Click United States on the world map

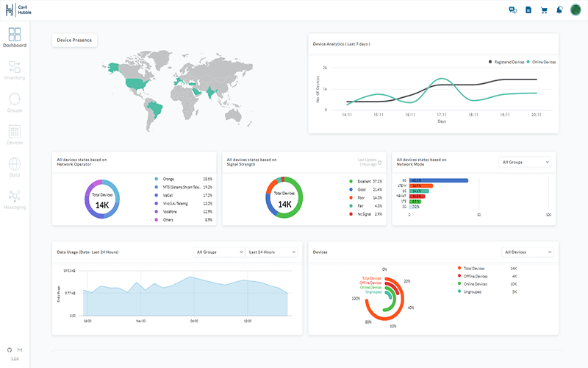tap(135, 82)
